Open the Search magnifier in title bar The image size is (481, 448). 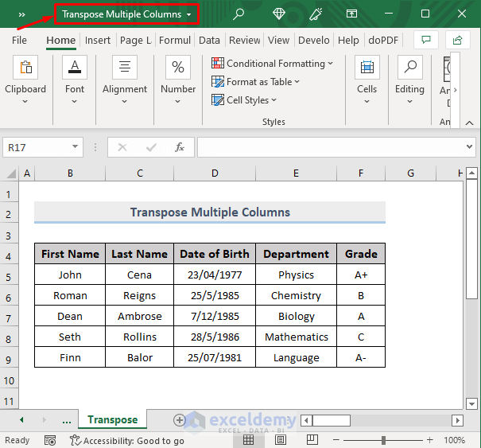coord(239,14)
